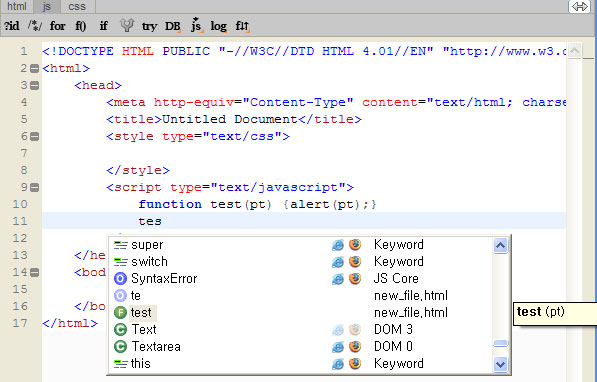Click the keyword icon beside this
This screenshot has width=597, height=382.
click(120, 364)
